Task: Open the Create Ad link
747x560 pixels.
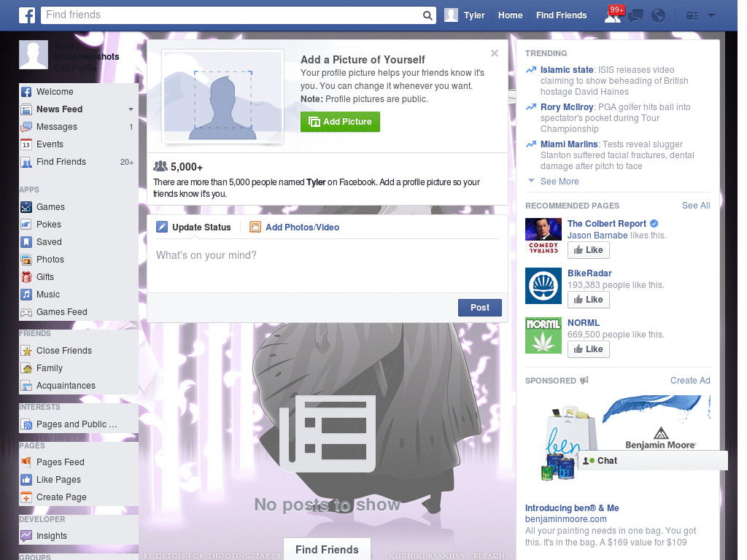Action: click(690, 381)
